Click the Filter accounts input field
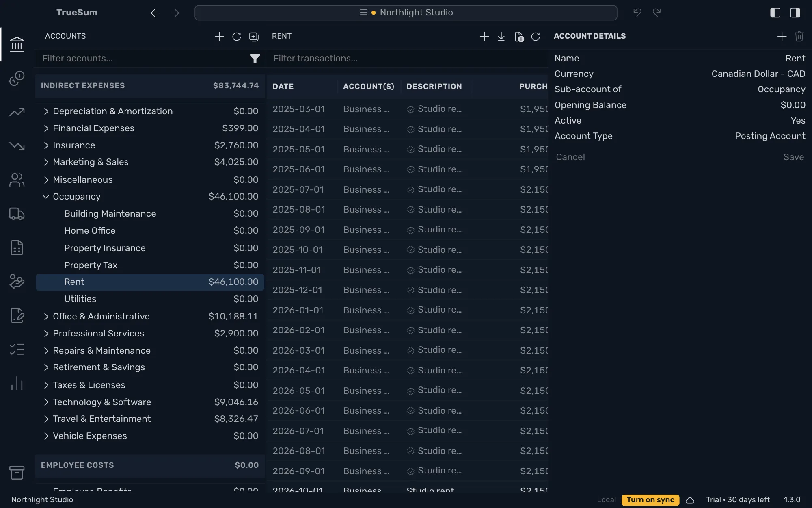Screen dimensions: 812x508 144,59
